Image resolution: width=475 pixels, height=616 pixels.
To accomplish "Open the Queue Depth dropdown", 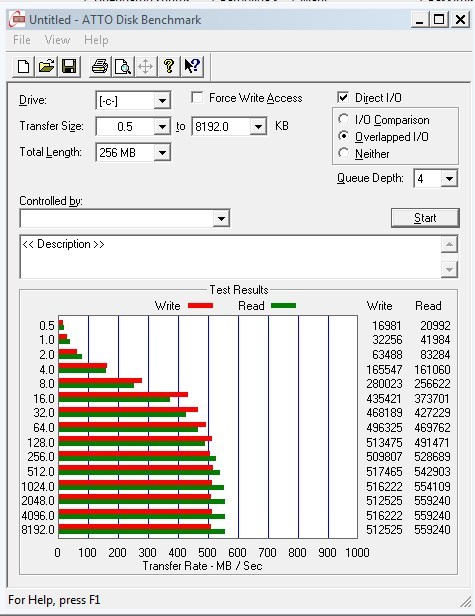I will click(449, 179).
